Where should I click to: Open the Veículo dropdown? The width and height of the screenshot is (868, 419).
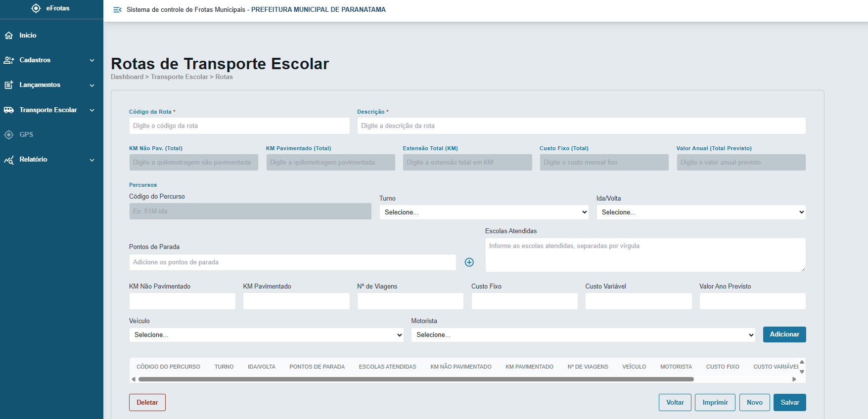click(x=266, y=335)
